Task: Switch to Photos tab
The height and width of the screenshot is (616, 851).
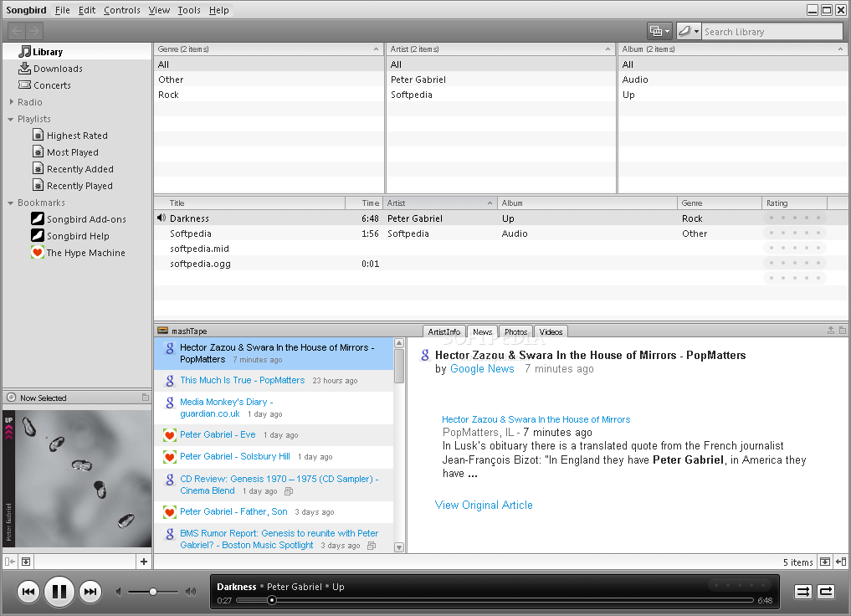Action: tap(515, 331)
